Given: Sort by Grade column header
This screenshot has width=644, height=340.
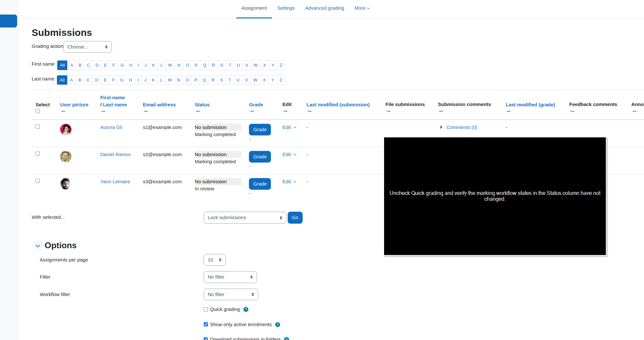Looking at the screenshot, I should [x=256, y=105].
